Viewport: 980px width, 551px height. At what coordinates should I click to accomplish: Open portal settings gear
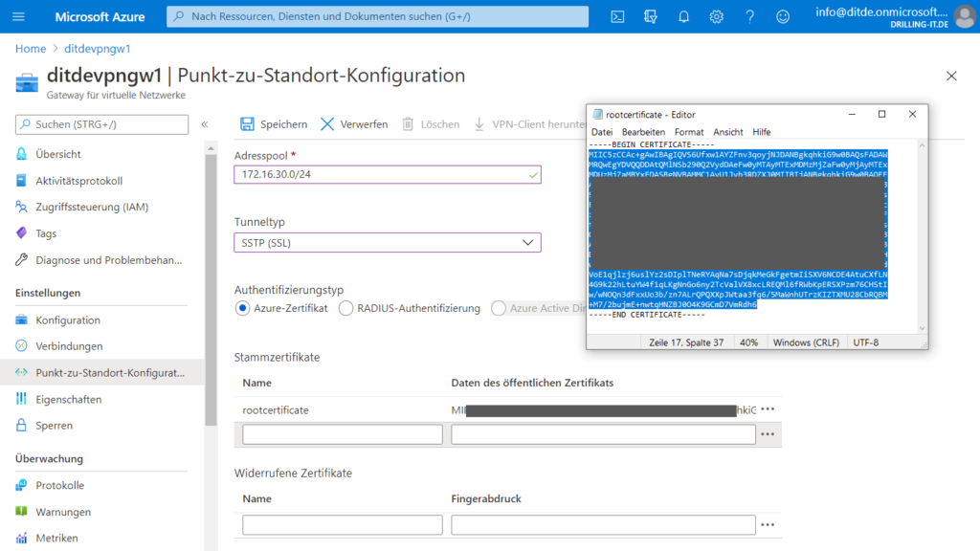(716, 17)
